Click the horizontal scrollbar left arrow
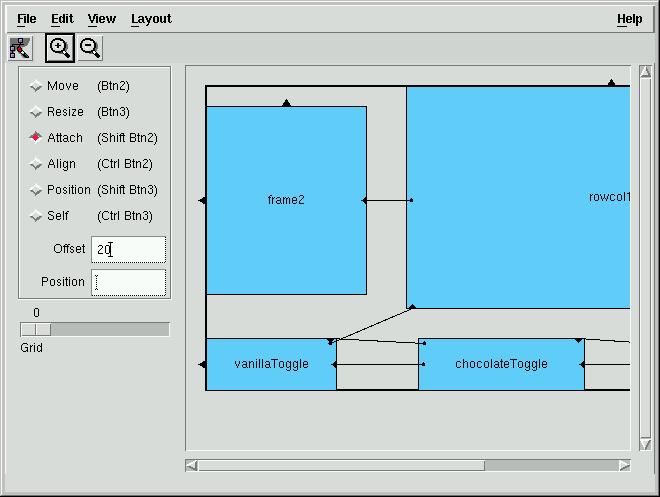660x497 pixels. click(192, 465)
